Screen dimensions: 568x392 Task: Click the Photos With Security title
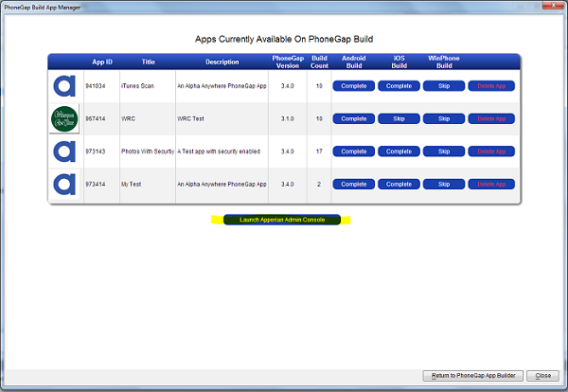coord(148,151)
